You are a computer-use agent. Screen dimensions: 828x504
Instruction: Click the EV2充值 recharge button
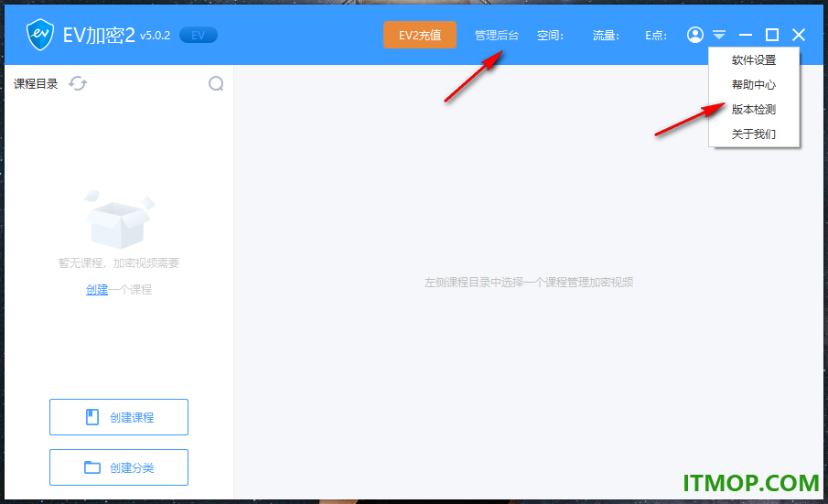point(420,35)
